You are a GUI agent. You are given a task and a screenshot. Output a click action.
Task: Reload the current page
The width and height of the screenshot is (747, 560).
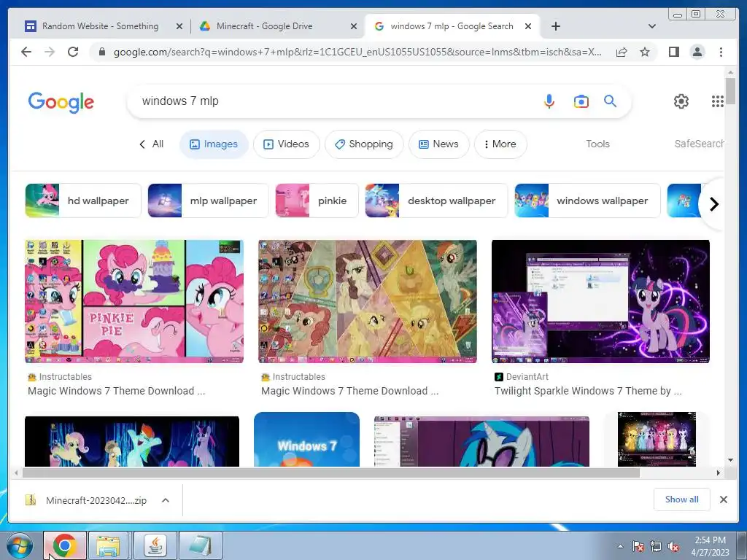[73, 52]
